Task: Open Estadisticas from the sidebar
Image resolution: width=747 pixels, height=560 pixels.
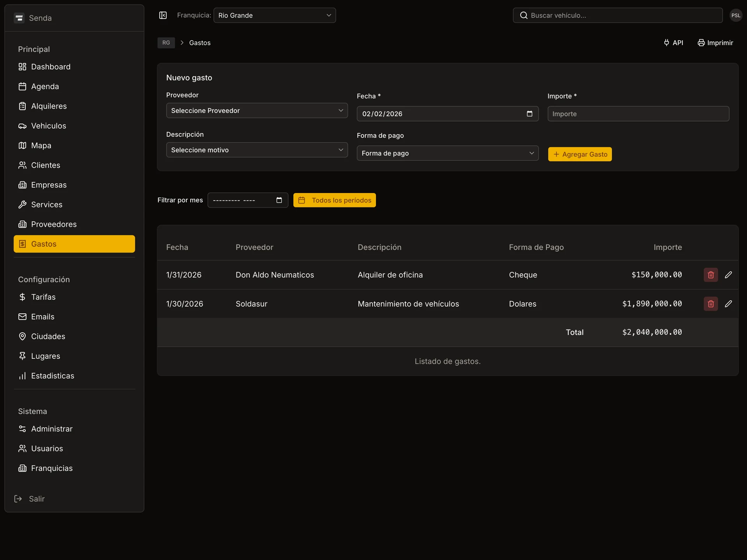Action: coord(53,376)
